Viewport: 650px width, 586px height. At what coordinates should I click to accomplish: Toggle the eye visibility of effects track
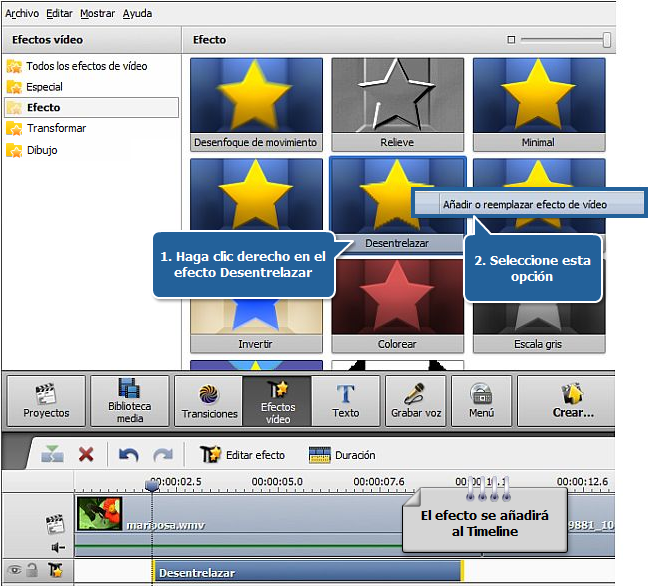click(13, 571)
